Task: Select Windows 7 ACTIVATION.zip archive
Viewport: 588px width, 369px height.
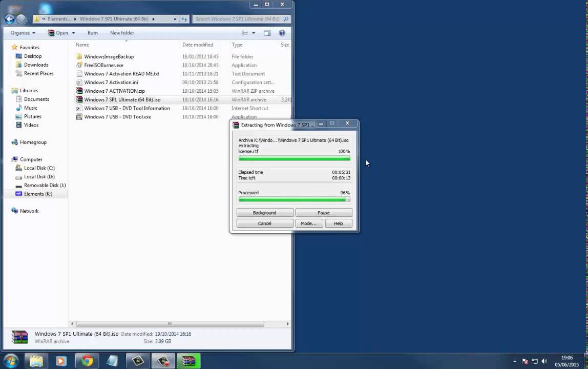Action: (x=114, y=91)
